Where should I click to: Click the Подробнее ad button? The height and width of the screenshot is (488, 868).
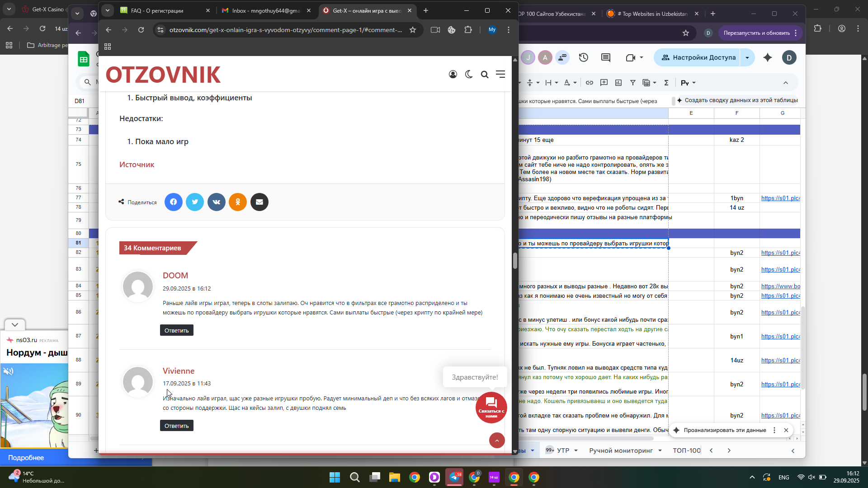26,458
